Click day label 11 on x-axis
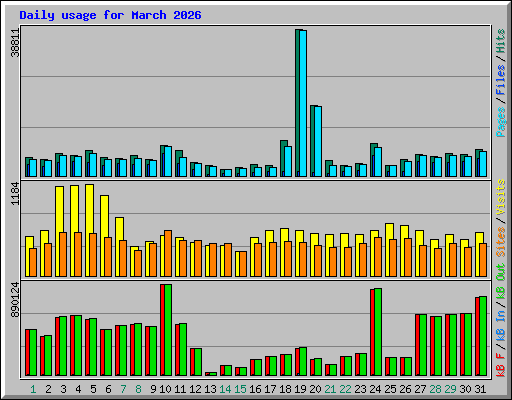Image resolution: width=512 pixels, height=400 pixels. click(x=180, y=389)
